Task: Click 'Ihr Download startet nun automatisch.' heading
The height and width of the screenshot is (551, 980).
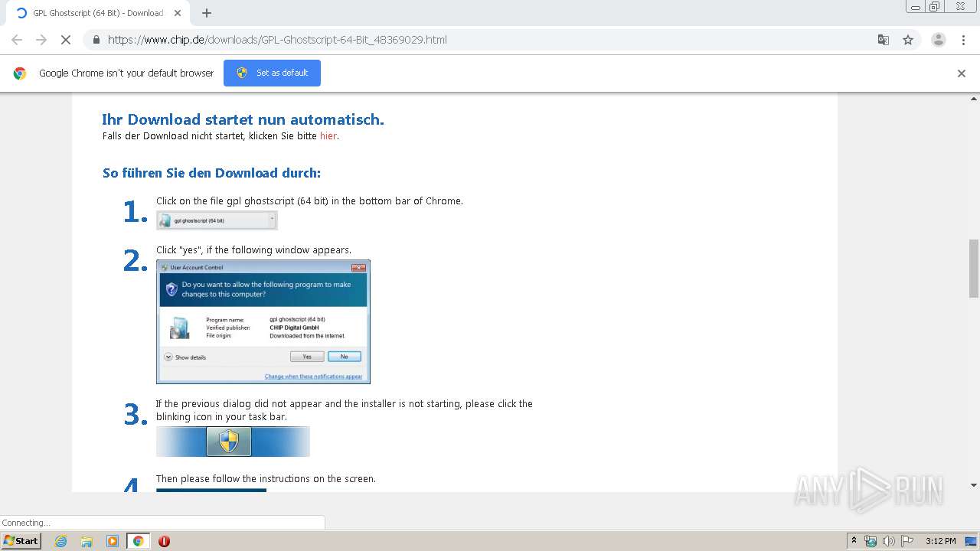Action: pos(243,119)
